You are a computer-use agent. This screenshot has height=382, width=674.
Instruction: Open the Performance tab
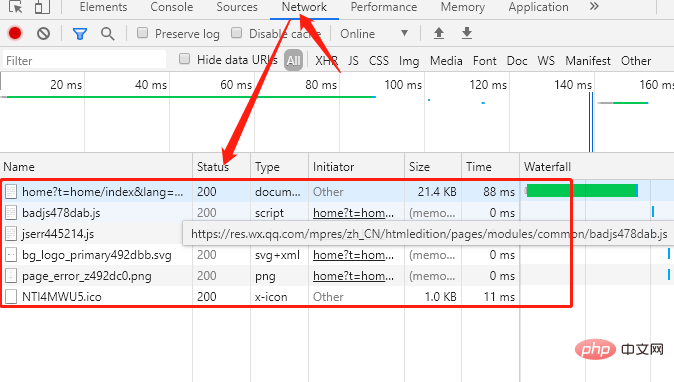tap(383, 7)
